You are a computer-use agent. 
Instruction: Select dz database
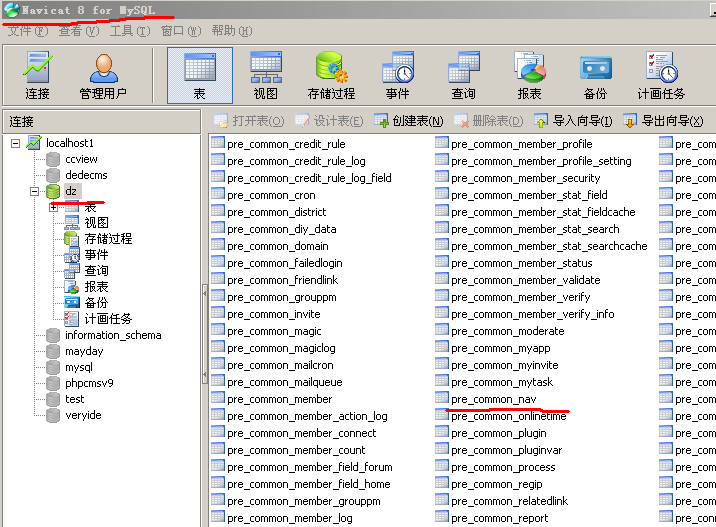71,191
